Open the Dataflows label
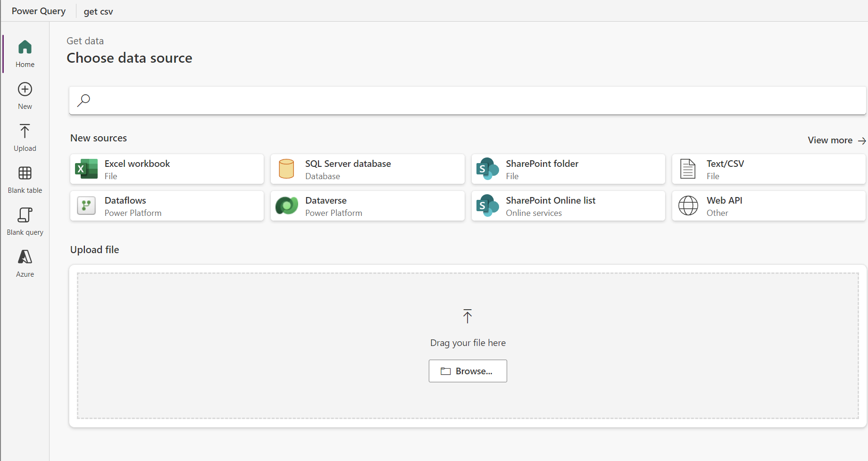Image resolution: width=868 pixels, height=461 pixels. 125,200
